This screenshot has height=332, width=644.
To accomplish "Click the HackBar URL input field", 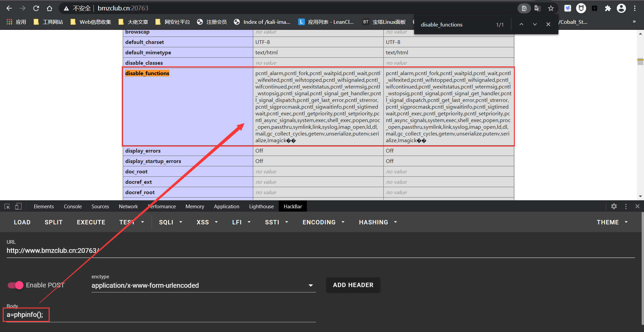I will click(321, 251).
